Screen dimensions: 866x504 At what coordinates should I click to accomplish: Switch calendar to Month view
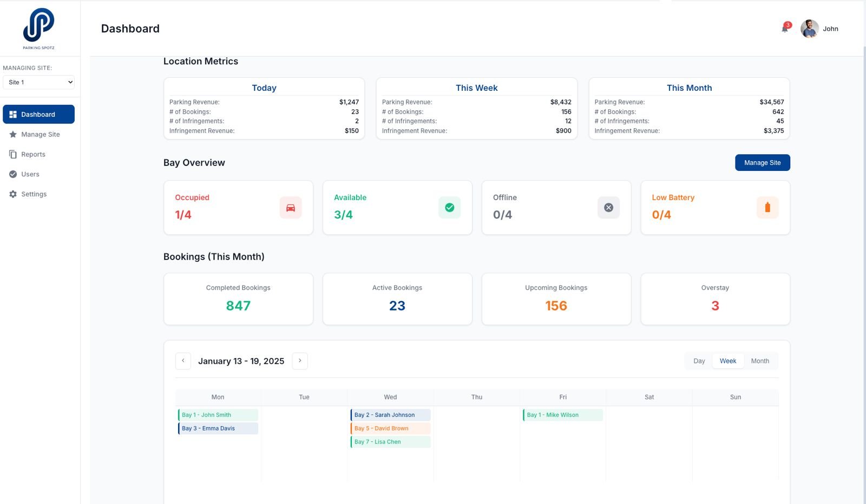click(760, 361)
